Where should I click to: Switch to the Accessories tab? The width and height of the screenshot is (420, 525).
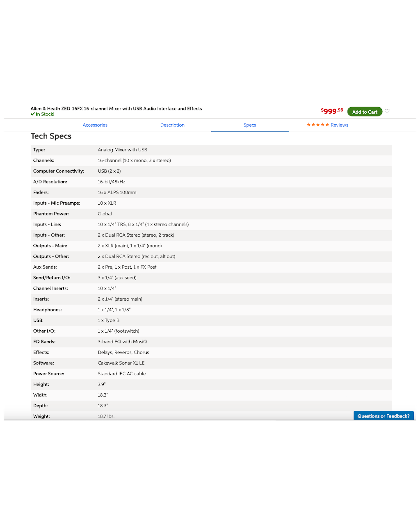coord(95,125)
